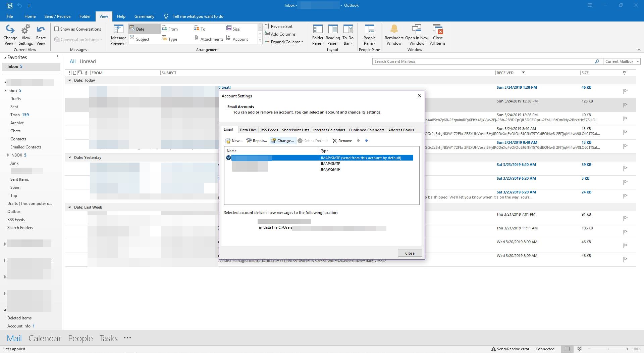This screenshot has height=353, width=644.
Task: Open the Reading Pane menu
Action: tap(333, 35)
